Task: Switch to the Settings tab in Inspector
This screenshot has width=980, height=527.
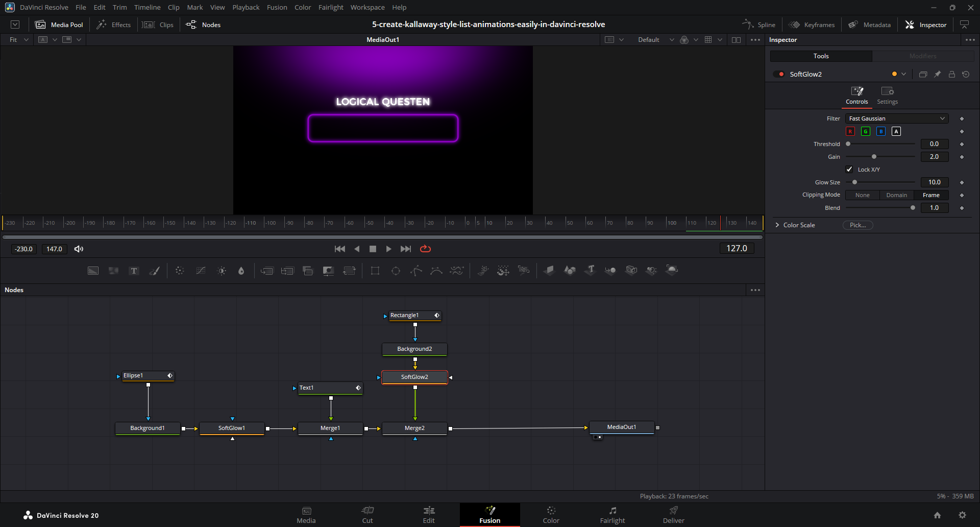Action: tap(887, 95)
